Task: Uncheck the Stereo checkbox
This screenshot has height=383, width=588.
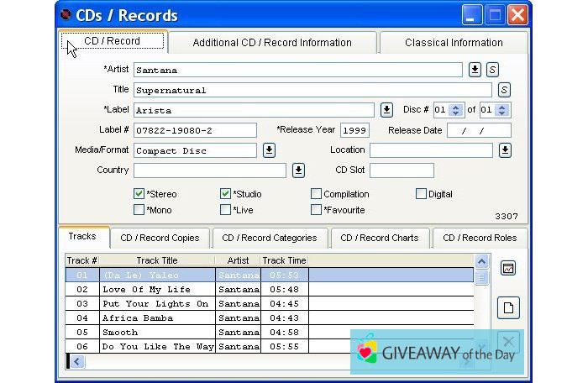Action: (139, 194)
